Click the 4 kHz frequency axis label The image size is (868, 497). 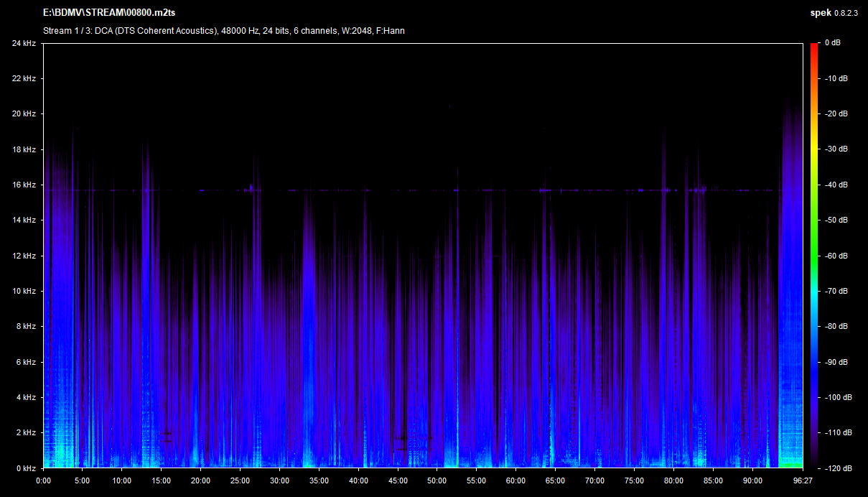point(26,397)
